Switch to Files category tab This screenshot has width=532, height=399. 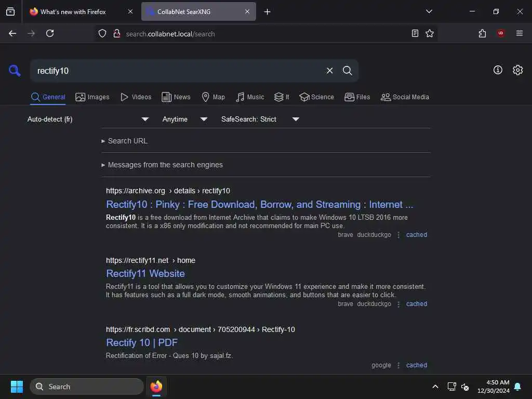click(x=357, y=97)
